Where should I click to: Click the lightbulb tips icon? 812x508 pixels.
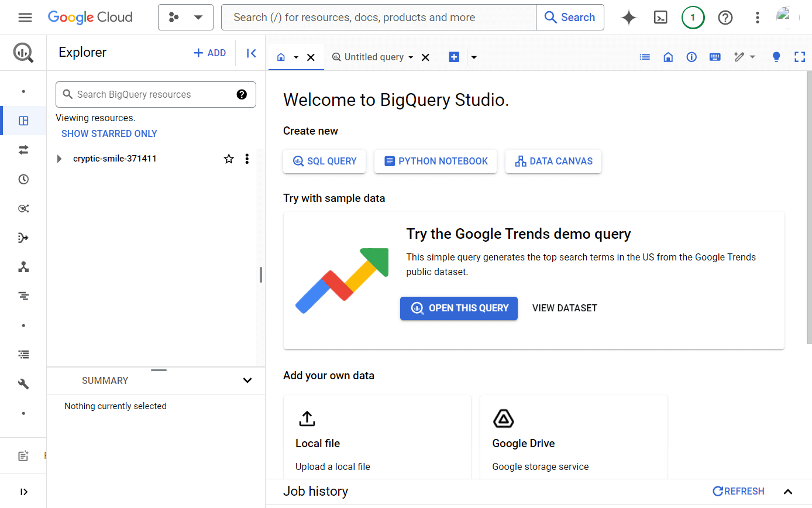click(776, 57)
